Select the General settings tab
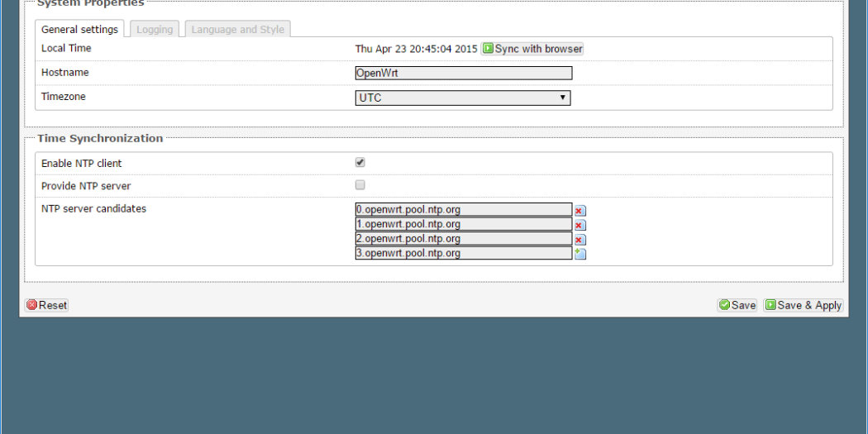 click(x=79, y=30)
